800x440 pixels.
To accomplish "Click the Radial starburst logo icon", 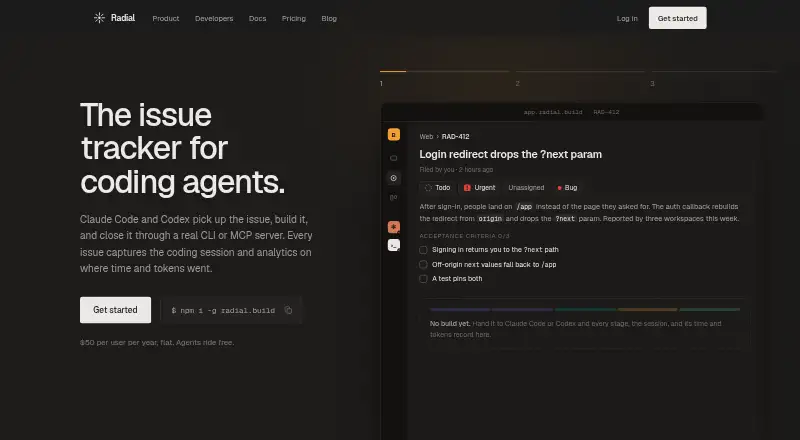I will (99, 18).
